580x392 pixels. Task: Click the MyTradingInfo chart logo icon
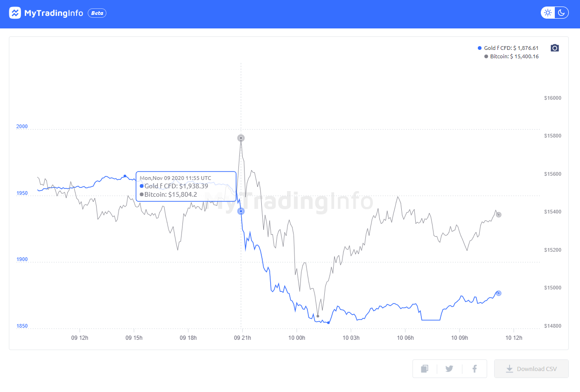click(15, 13)
